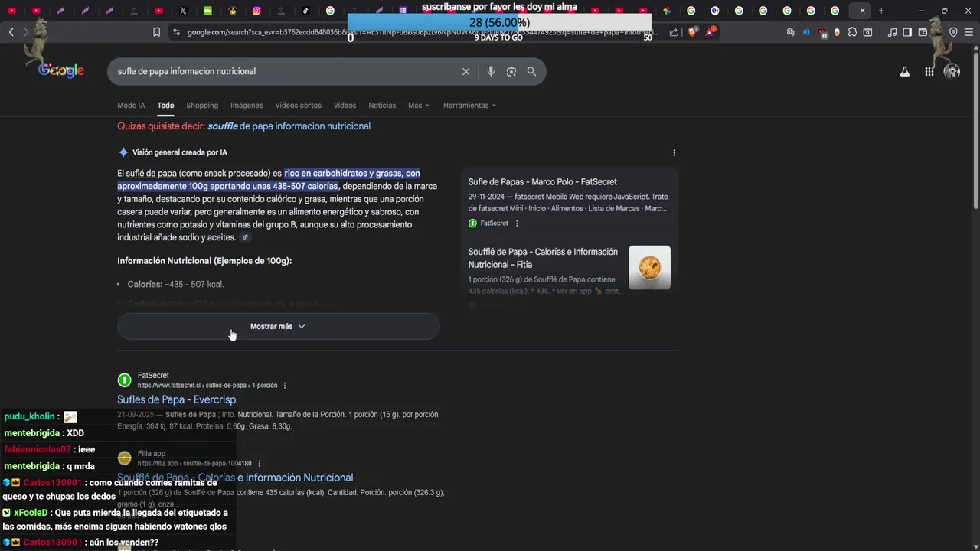Open Google Lens image search
The width and height of the screenshot is (980, 551).
pos(511,71)
